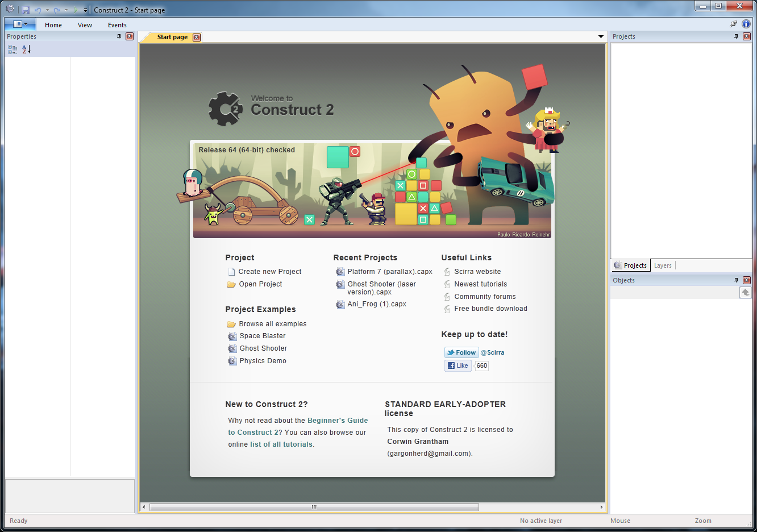Image resolution: width=757 pixels, height=532 pixels.
Task: Click the Undo arrow in the title bar
Action: tap(38, 10)
